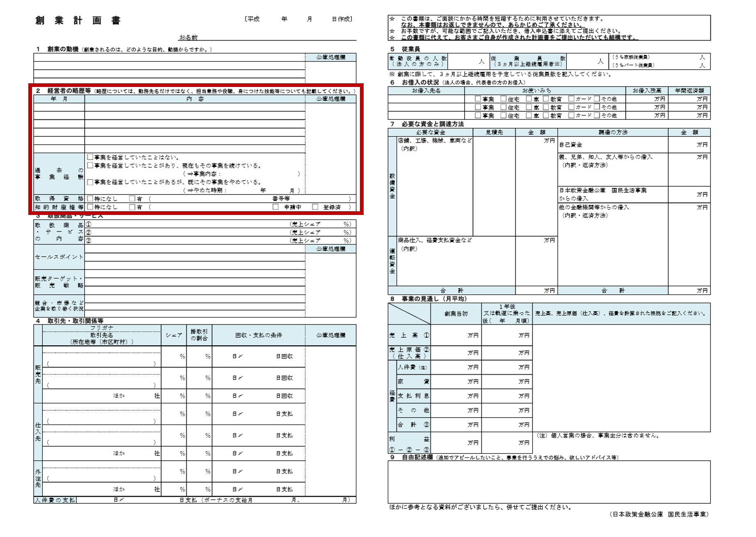Screen dimensions: 756x537
Task: Click the 自由記述欄 text box
Action: coord(549,482)
